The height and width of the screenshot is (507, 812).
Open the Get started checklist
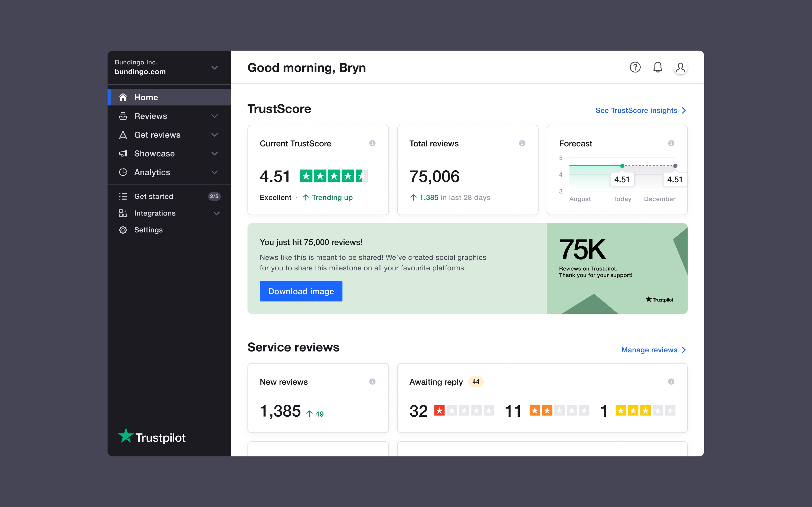(154, 196)
